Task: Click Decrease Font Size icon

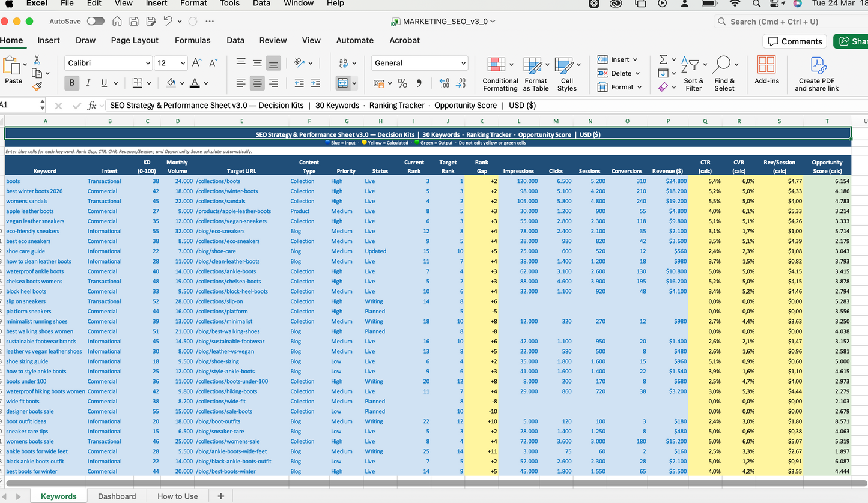Action: [213, 63]
